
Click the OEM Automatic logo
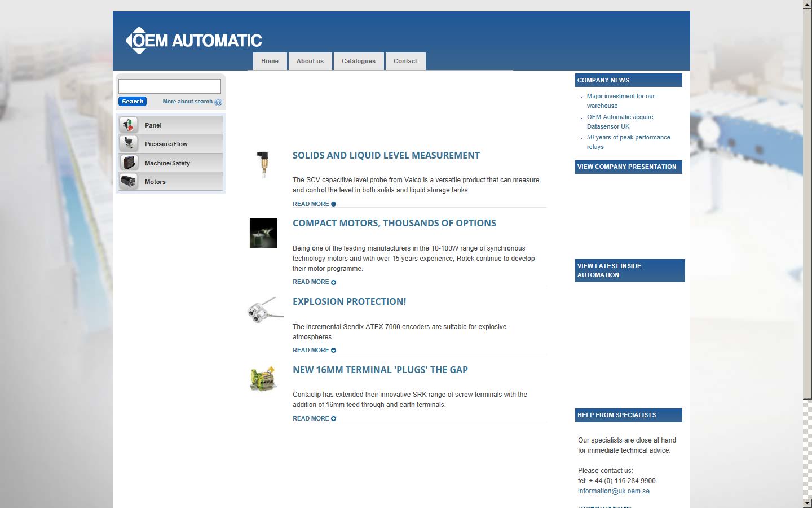[x=193, y=41]
